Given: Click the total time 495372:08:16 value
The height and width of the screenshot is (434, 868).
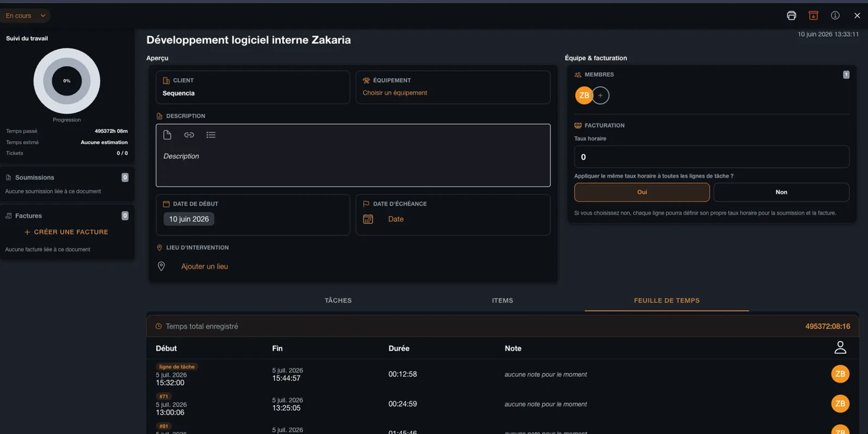Looking at the screenshot, I should (x=828, y=327).
